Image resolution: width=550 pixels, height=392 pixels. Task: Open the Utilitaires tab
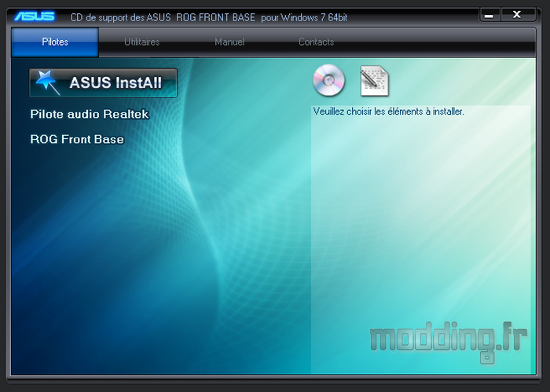tap(141, 42)
